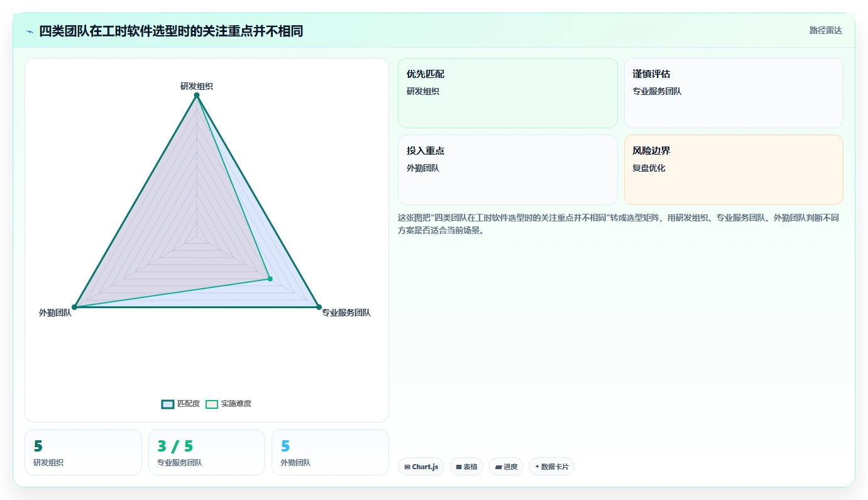The image size is (868, 500).
Task: Select the 数据卡片 tag chip
Action: (551, 467)
